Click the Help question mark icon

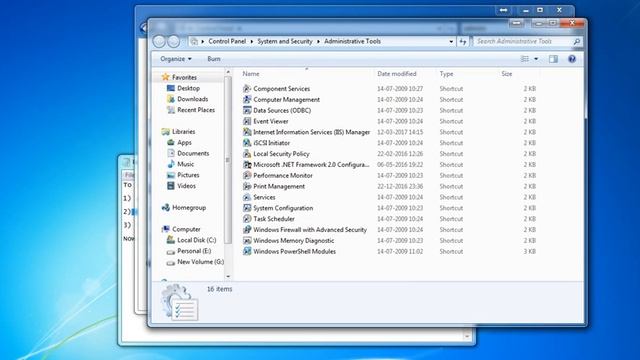[x=572, y=59]
